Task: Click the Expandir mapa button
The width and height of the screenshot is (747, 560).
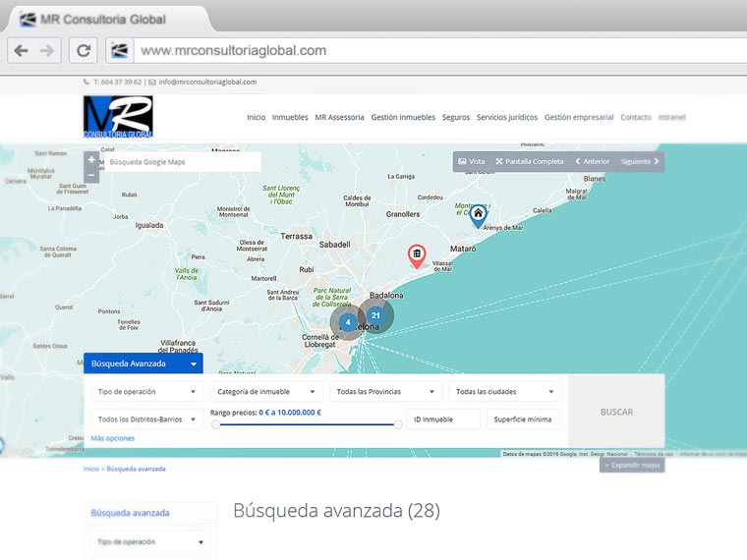Action: click(x=632, y=466)
